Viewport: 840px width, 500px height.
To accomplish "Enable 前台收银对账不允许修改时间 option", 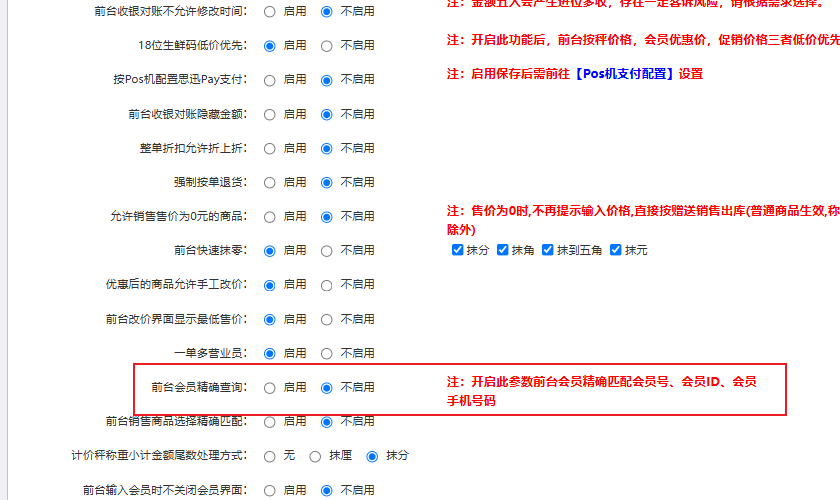I will click(x=270, y=12).
